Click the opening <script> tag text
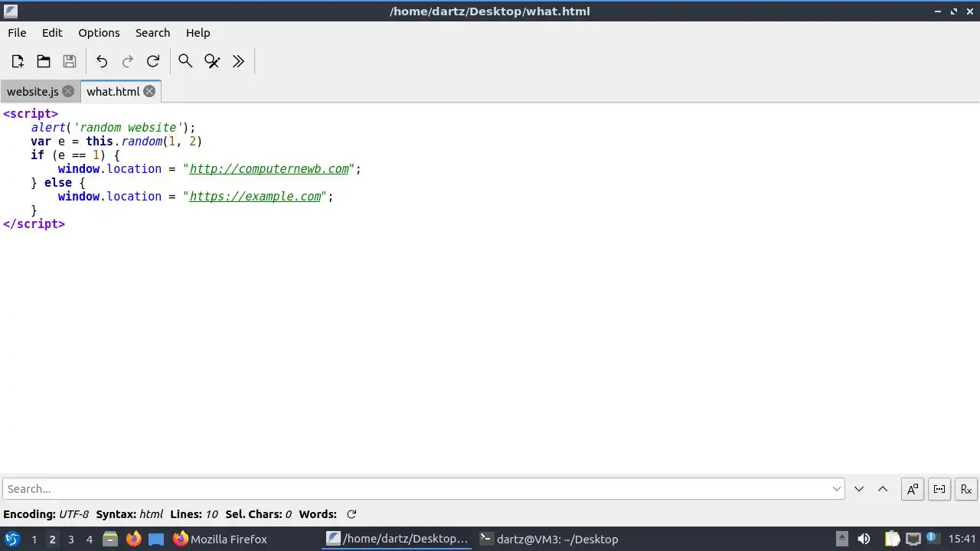Screen dimensions: 980x551 point(31,114)
